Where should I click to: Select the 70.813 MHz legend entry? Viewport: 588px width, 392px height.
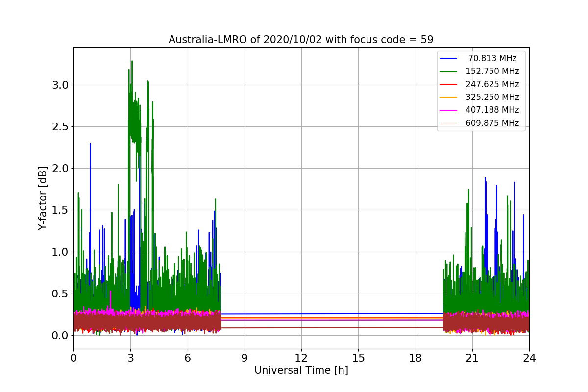(x=479, y=58)
